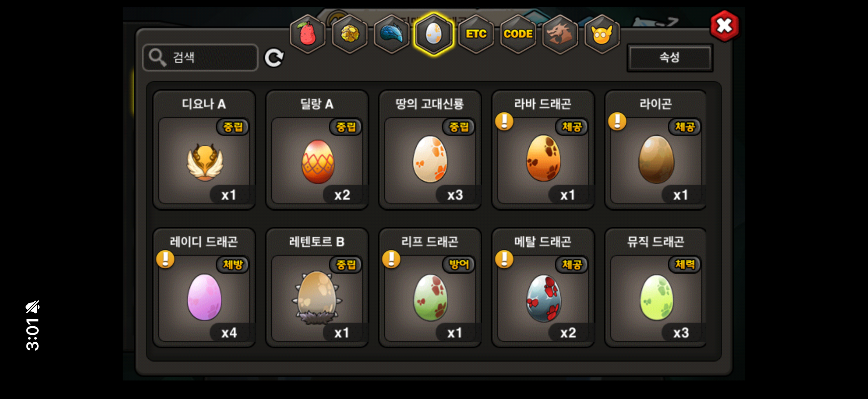This screenshot has height=399, width=868.
Task: Tap the exclamation badge on 라바 드래곤
Action: tap(504, 121)
